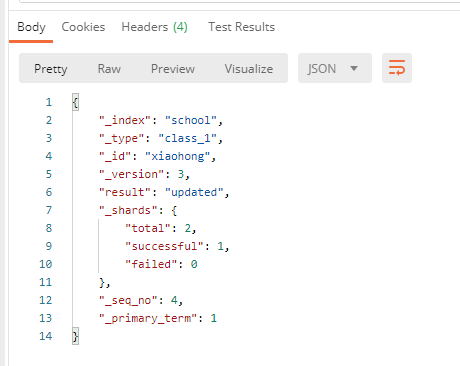Open the Cookies tab
The image size is (460, 366).
83,27
